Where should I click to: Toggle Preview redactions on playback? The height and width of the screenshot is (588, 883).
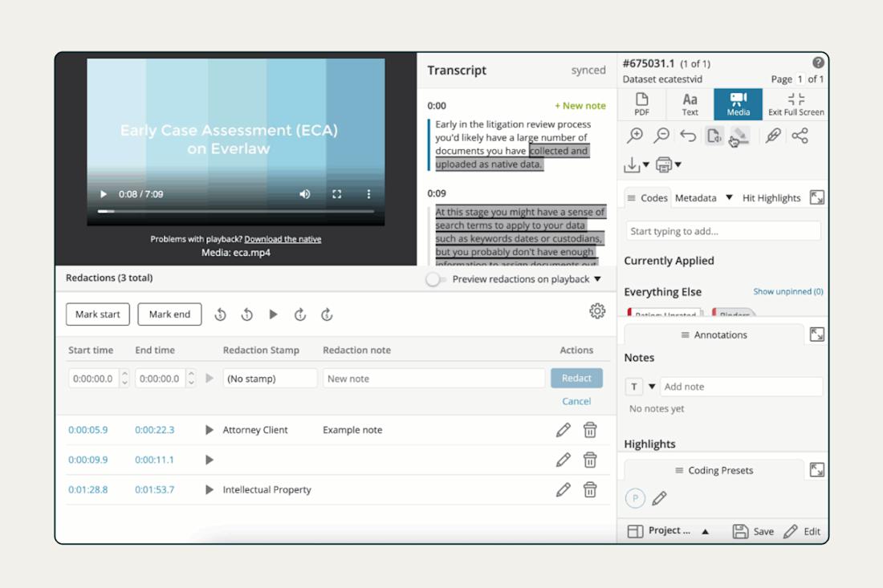tap(435, 279)
